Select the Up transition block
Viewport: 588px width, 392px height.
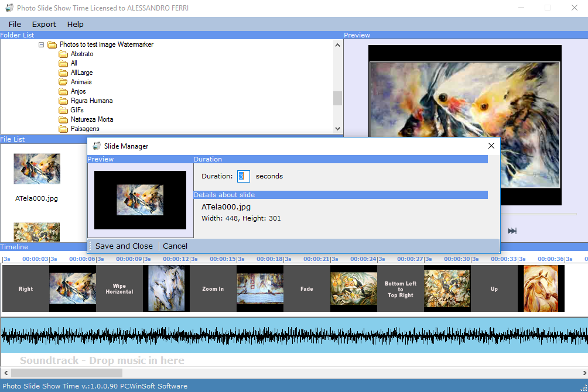494,288
